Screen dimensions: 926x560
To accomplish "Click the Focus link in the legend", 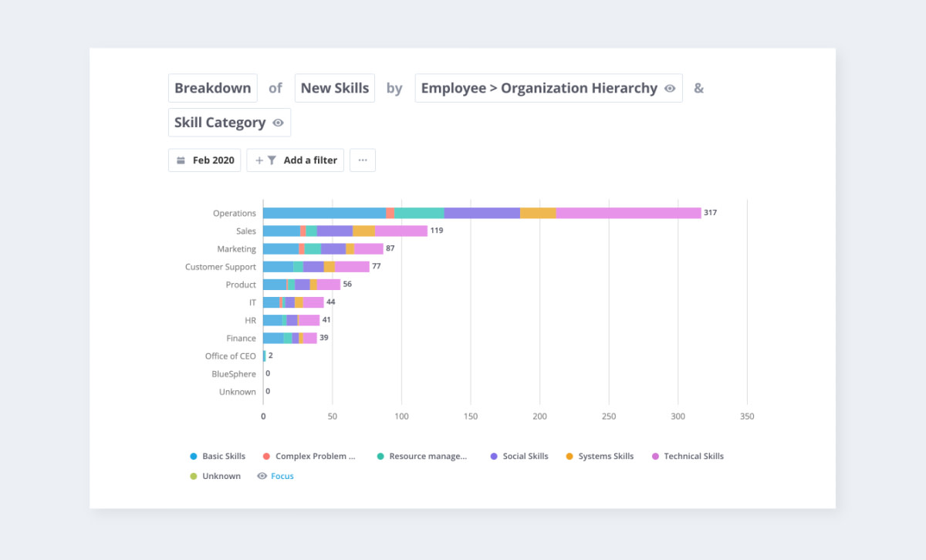I will tap(282, 476).
